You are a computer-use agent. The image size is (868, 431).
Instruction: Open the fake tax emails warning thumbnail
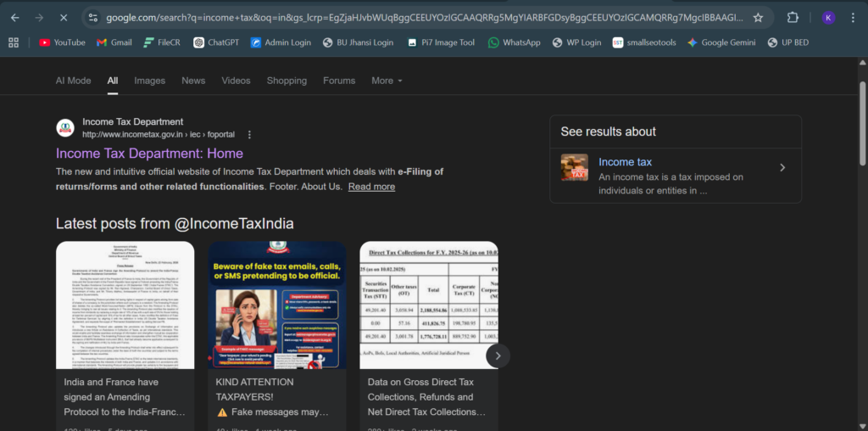click(276, 305)
